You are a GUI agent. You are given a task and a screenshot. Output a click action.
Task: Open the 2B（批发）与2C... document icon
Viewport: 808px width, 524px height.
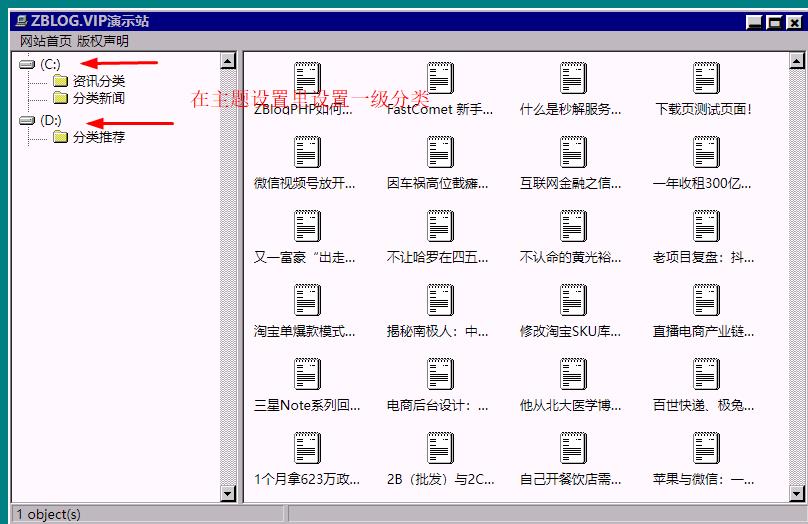(440, 448)
